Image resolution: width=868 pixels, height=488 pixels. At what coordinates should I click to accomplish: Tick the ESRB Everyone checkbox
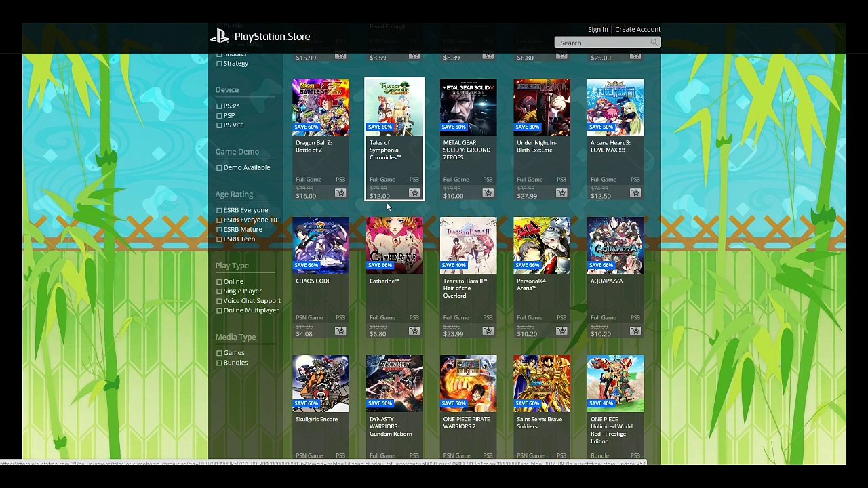(219, 211)
